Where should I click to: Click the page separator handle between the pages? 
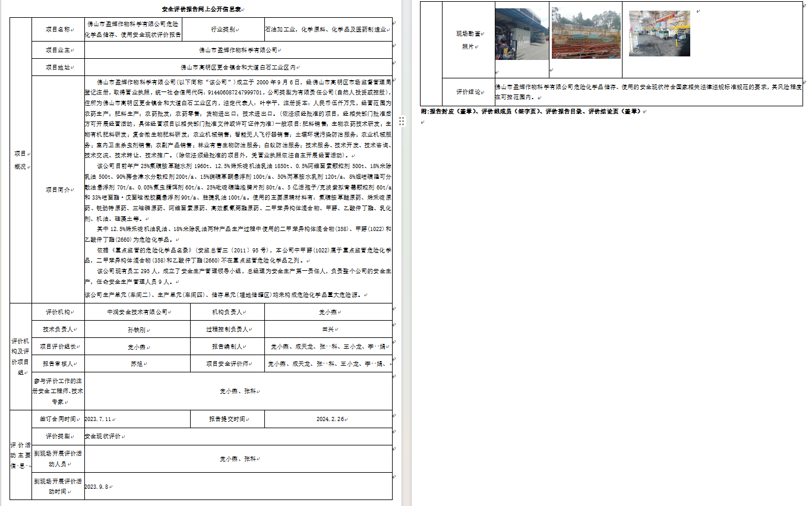(402, 121)
